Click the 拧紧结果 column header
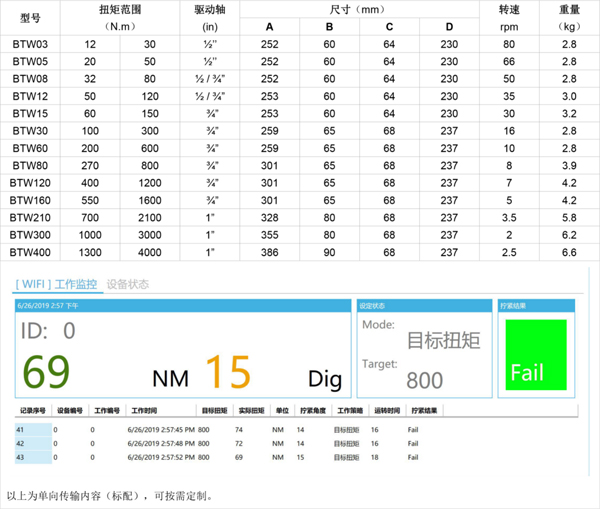Viewport: 600px width, 509px height. click(423, 410)
